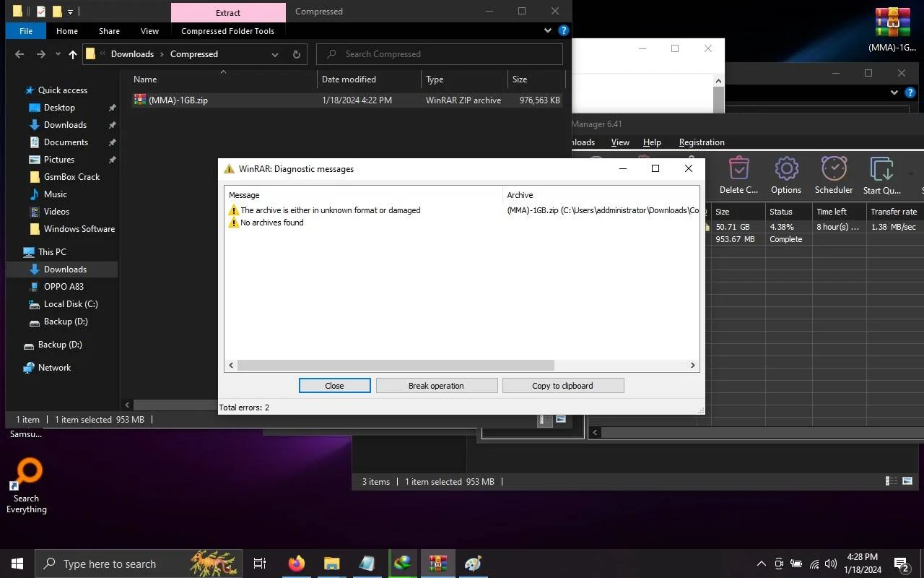Select Quick access in the navigation pane
The height and width of the screenshot is (578, 924).
tap(63, 90)
